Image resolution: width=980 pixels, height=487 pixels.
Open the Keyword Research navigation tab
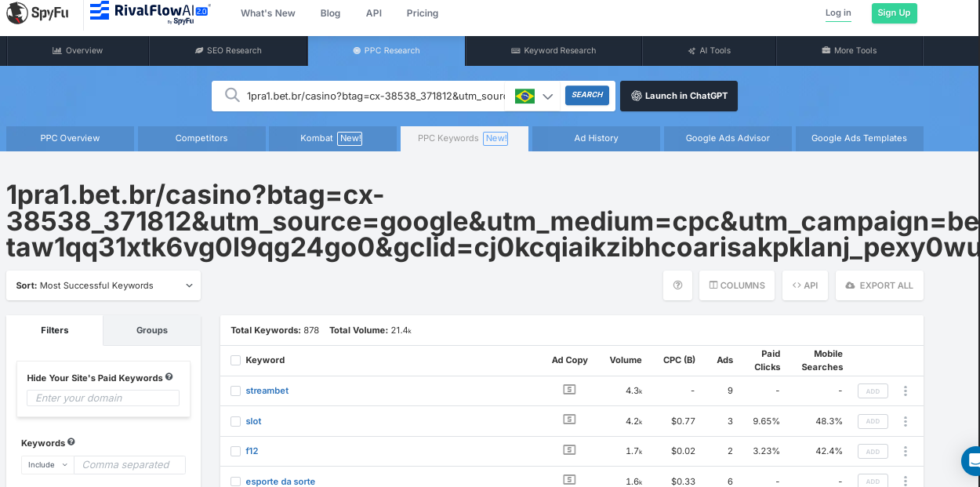554,50
